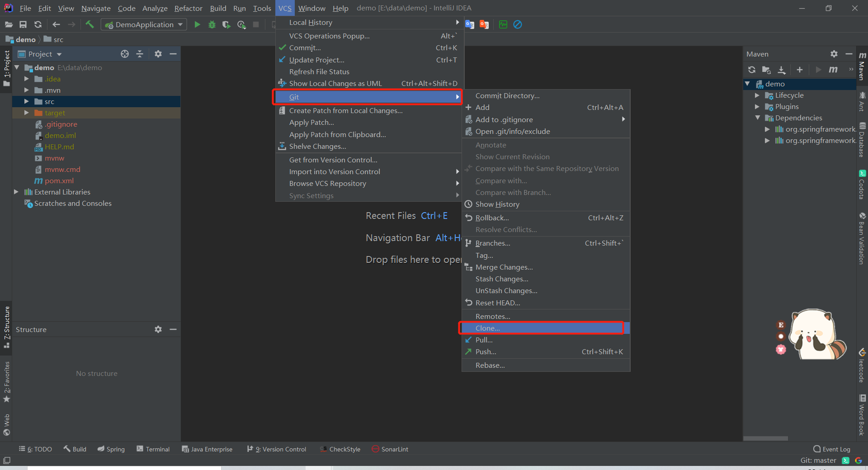The image size is (868, 470).
Task: Expand the Lifecycle node in Maven
Action: (757, 95)
